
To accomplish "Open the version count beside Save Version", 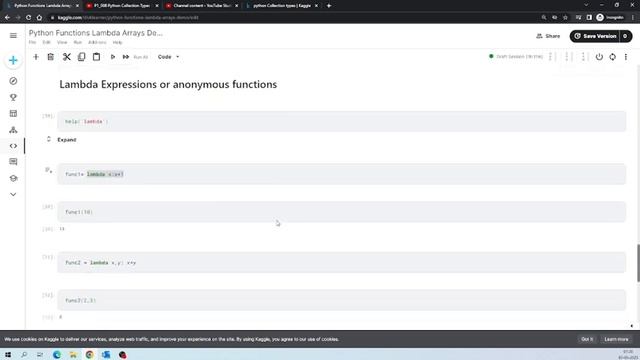I will pos(625,36).
